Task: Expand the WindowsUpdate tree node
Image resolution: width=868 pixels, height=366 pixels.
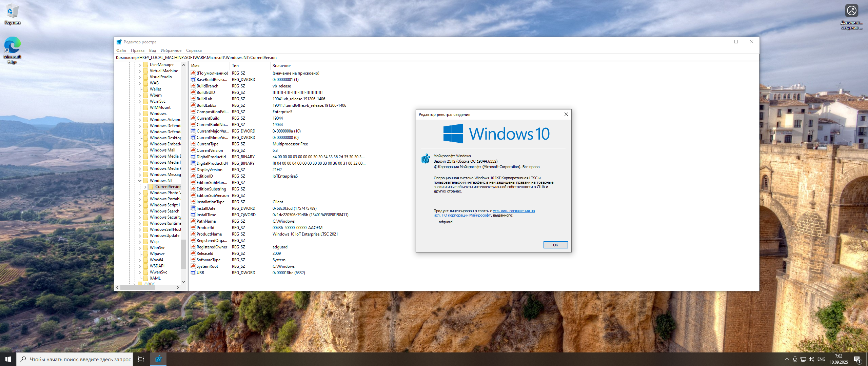Action: [x=140, y=236]
